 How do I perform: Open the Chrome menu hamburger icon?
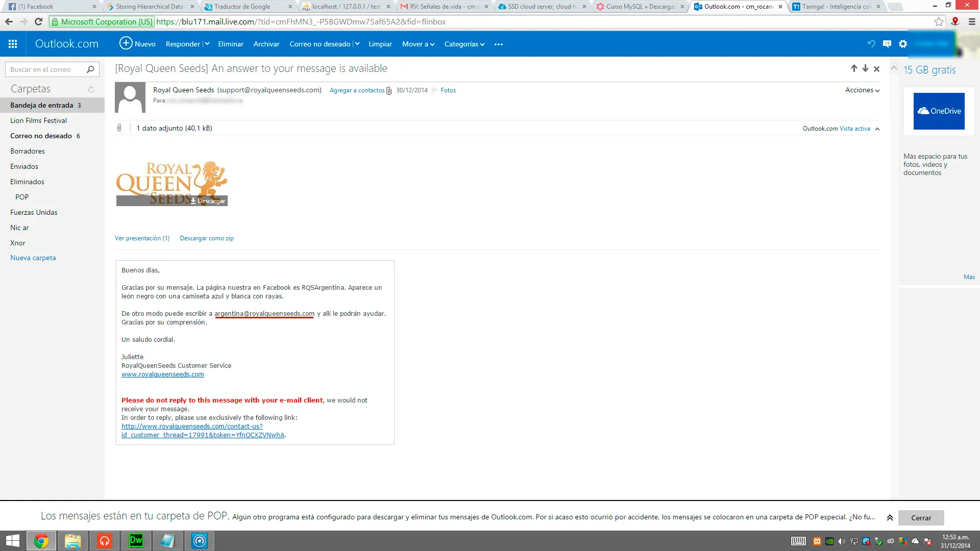coord(972,21)
